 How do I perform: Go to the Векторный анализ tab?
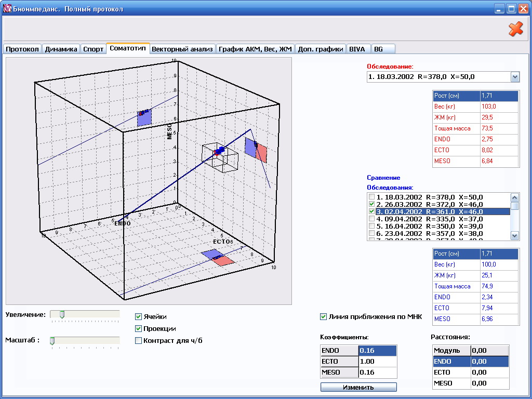click(182, 49)
